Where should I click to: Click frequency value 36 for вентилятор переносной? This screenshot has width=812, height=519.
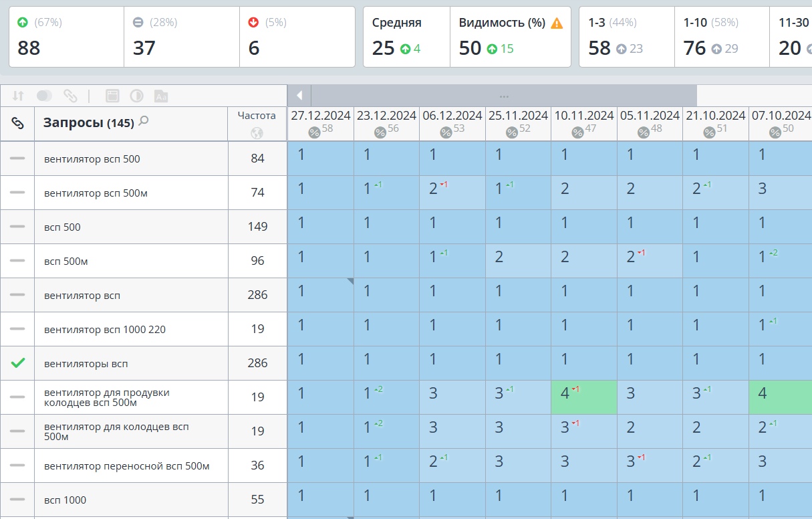point(257,465)
